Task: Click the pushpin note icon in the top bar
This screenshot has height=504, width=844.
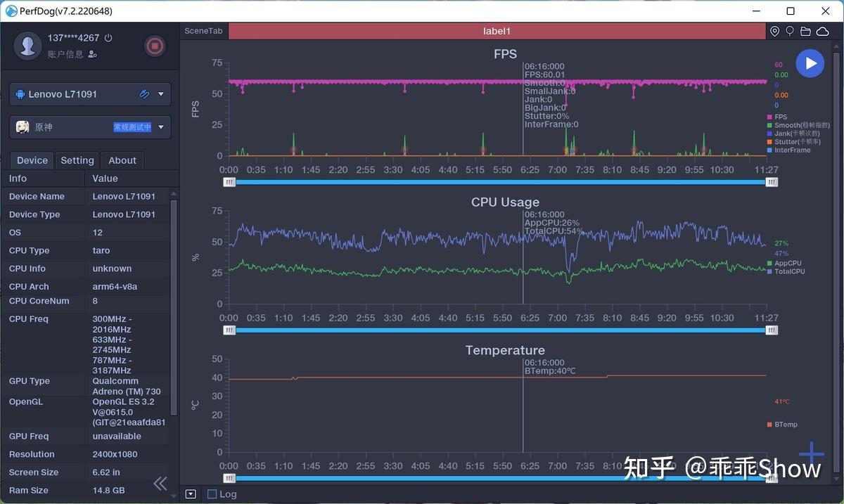Action: coord(790,32)
